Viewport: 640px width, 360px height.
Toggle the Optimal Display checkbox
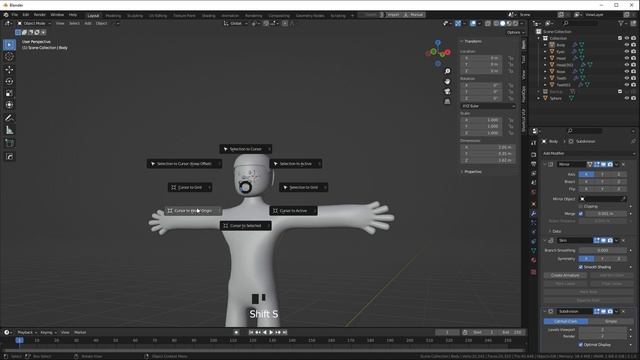(581, 345)
